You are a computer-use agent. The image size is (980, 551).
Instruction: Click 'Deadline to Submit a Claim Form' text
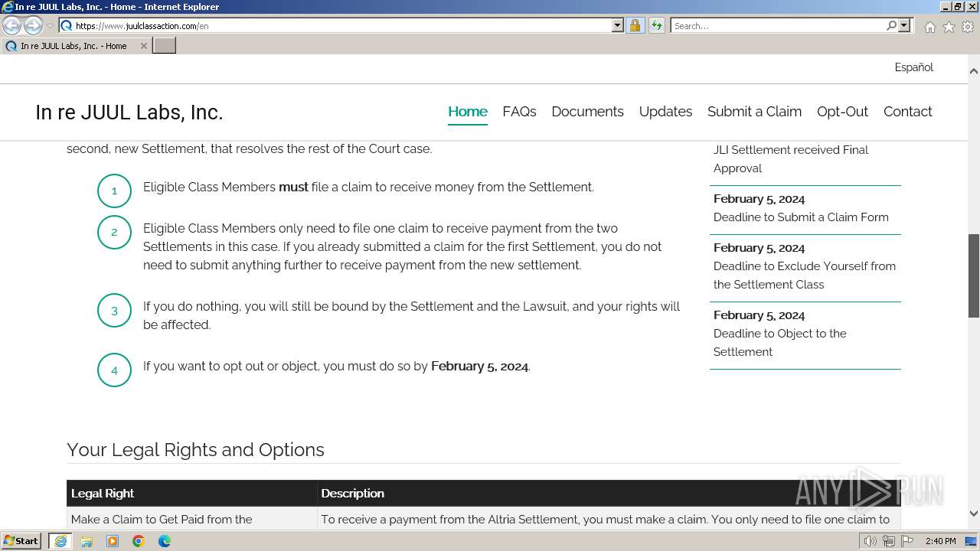[801, 217]
